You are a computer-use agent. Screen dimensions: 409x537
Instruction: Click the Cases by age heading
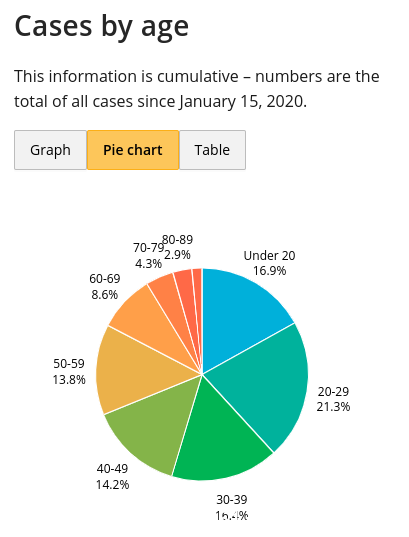tap(101, 26)
